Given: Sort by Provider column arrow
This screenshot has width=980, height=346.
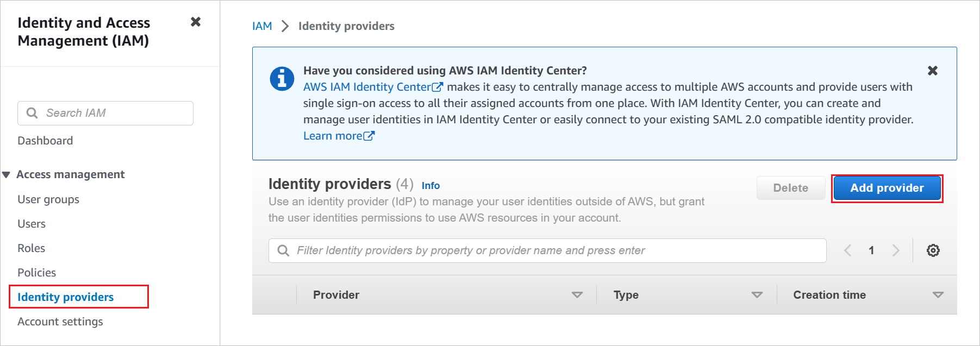Looking at the screenshot, I should [x=577, y=295].
